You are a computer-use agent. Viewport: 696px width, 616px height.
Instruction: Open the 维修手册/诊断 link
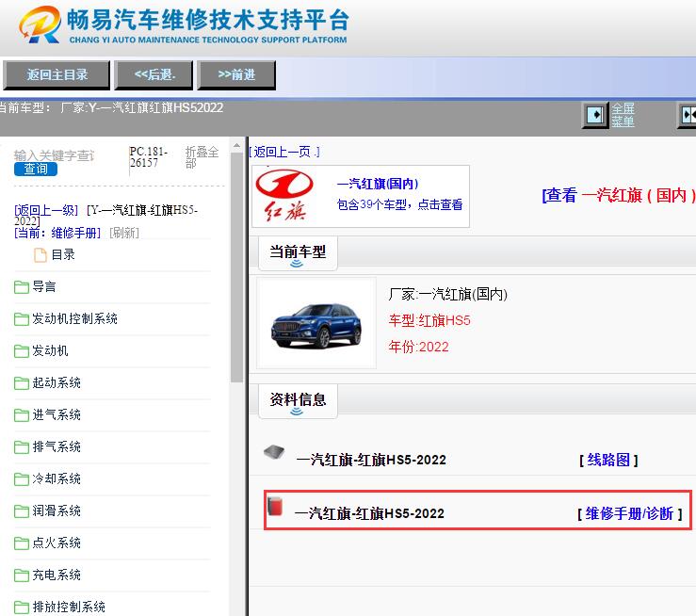[629, 513]
